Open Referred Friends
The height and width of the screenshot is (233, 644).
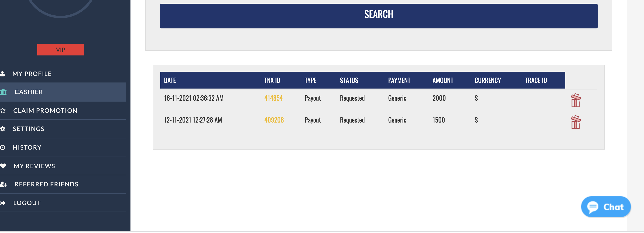point(47,185)
